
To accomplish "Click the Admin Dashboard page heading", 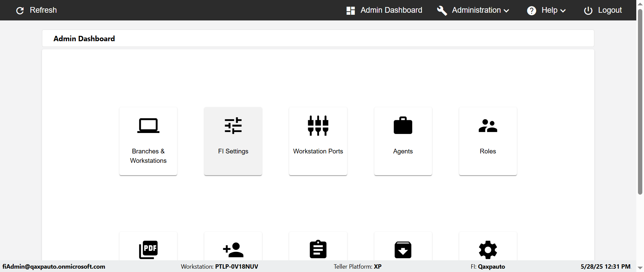I will coord(84,39).
